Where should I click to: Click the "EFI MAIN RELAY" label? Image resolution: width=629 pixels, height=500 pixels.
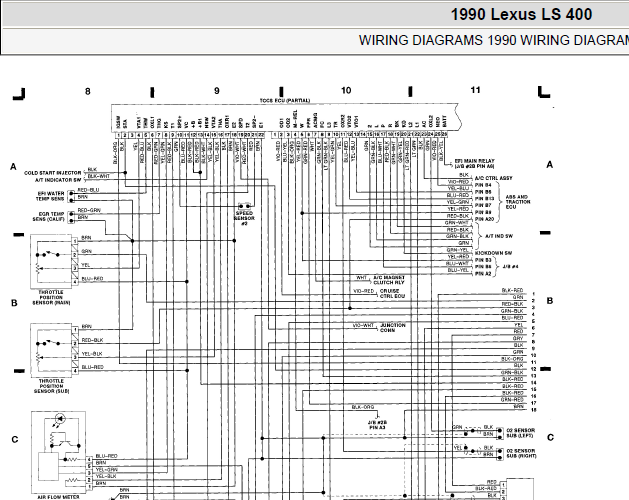click(475, 161)
